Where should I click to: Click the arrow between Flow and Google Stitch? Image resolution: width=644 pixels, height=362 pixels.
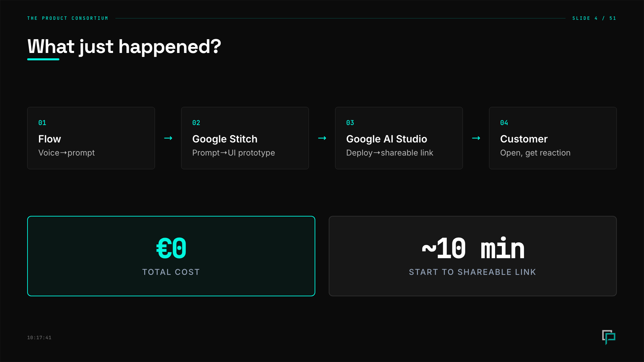click(x=168, y=138)
